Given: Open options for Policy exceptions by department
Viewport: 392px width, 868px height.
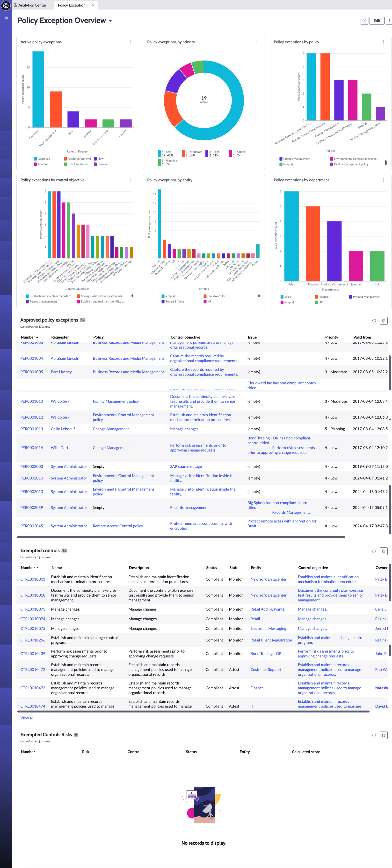Looking at the screenshot, I should (383, 180).
